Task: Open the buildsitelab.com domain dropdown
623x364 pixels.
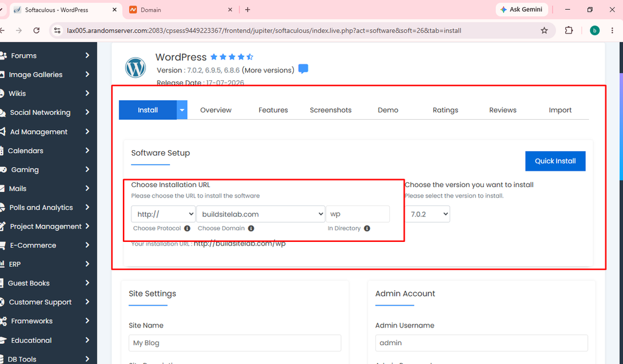Action: (x=260, y=214)
